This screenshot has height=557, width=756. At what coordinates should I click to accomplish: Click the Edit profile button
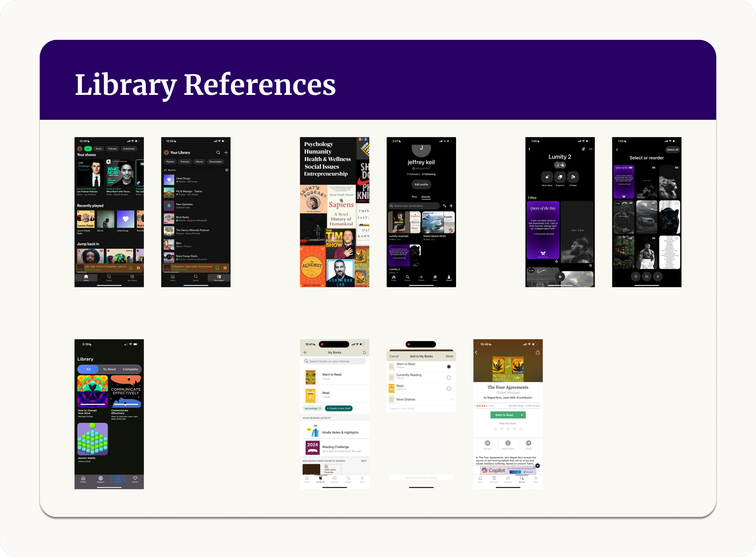click(x=421, y=184)
